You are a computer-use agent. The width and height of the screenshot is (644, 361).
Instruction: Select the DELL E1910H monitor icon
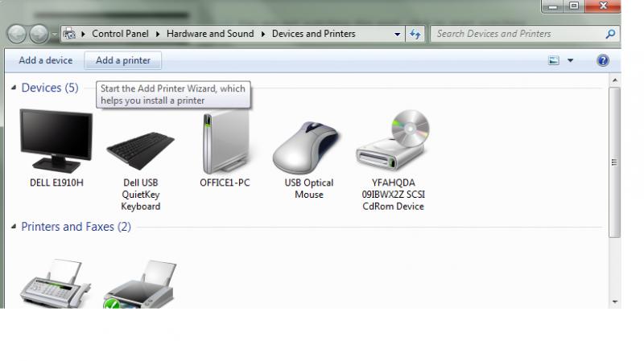point(56,142)
